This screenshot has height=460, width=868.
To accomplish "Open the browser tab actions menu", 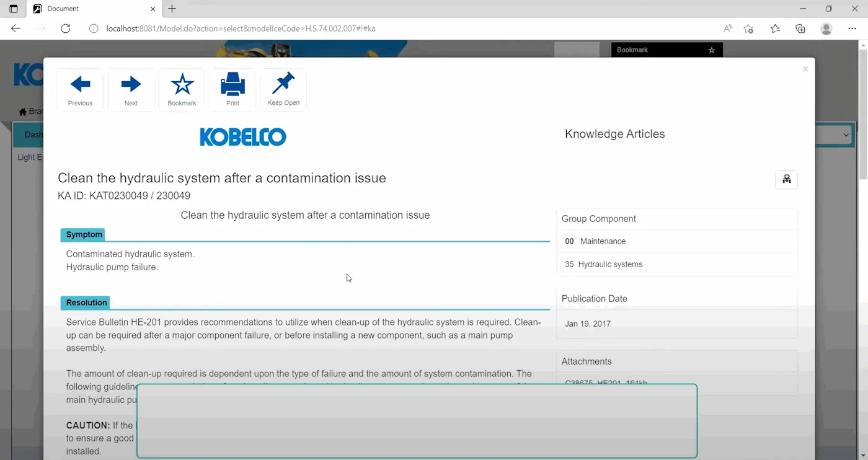I will (x=14, y=9).
